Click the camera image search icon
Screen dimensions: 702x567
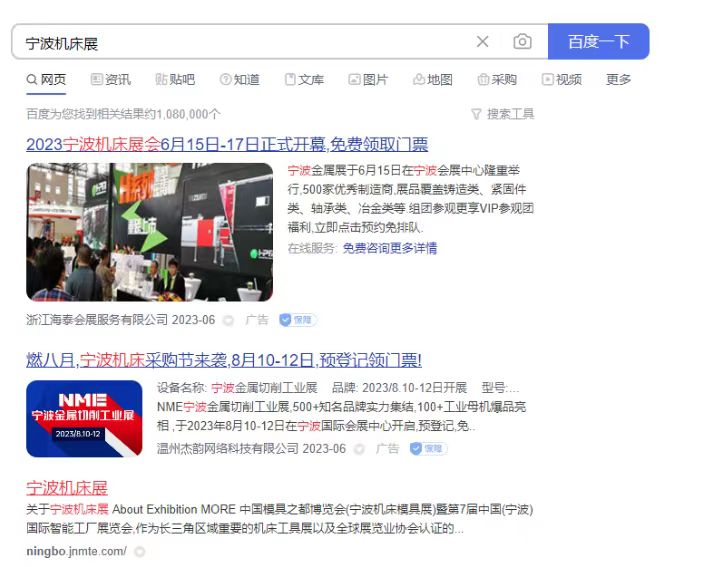tap(522, 42)
